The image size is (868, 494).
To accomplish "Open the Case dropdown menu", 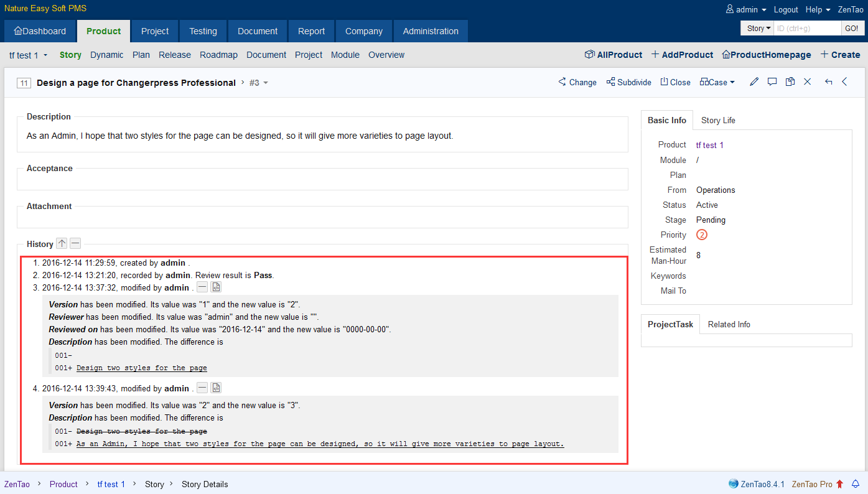I will point(717,82).
